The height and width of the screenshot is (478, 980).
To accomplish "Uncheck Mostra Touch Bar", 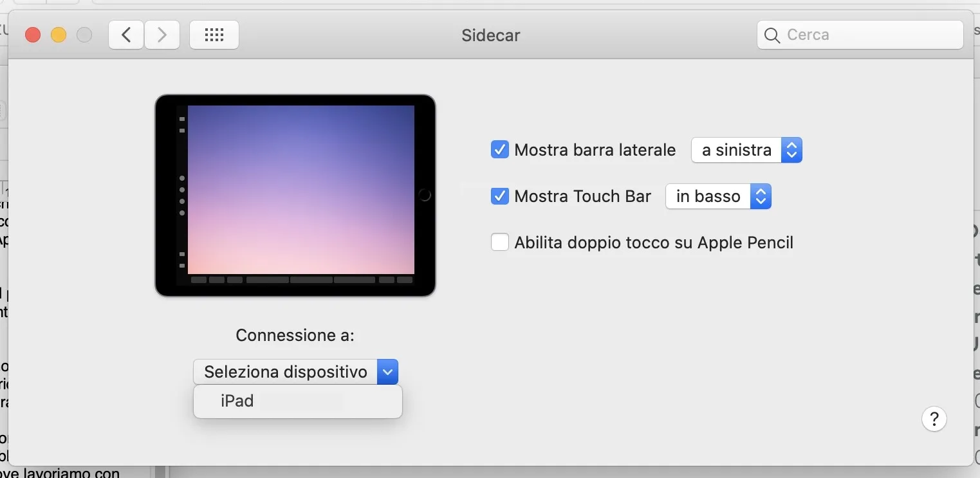I will (500, 196).
